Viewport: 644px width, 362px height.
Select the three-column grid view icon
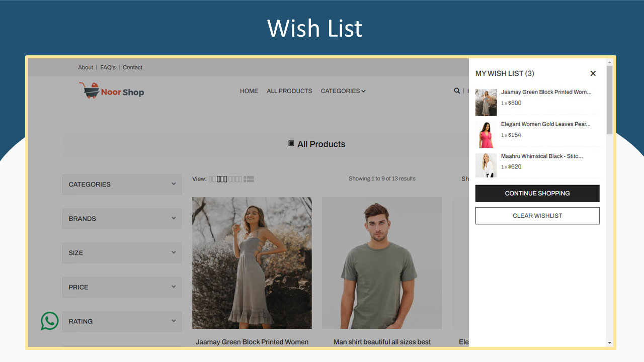pos(222,178)
